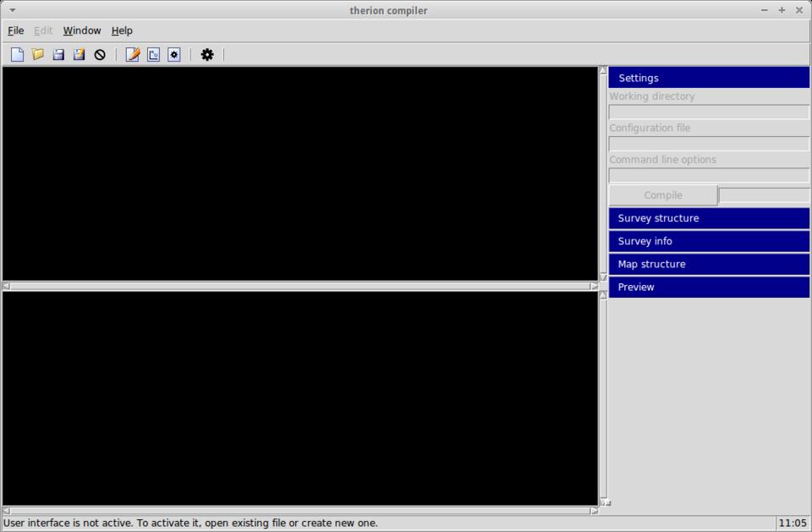
Task: Open the File menu
Action: 16,30
